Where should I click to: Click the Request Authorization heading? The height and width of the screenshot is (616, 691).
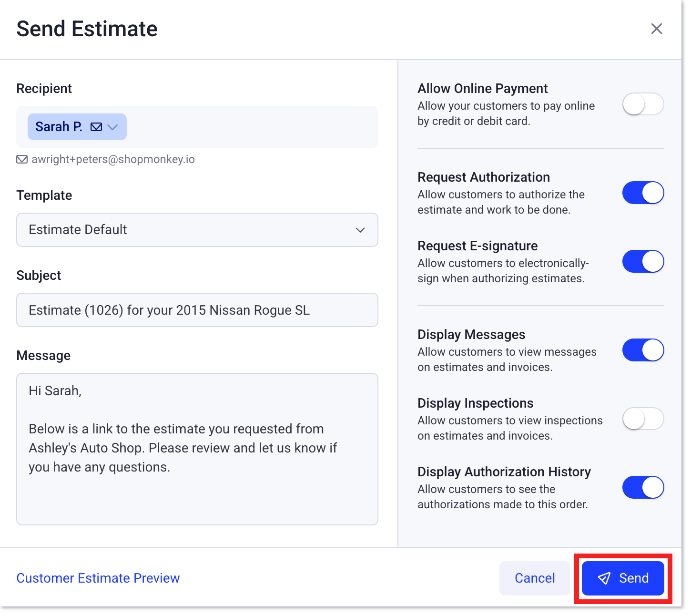[484, 177]
